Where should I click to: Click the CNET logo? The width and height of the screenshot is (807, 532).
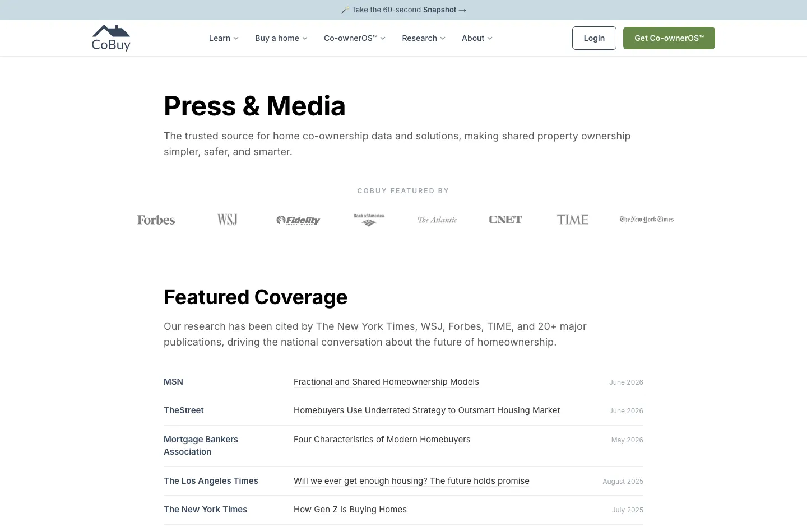point(505,220)
